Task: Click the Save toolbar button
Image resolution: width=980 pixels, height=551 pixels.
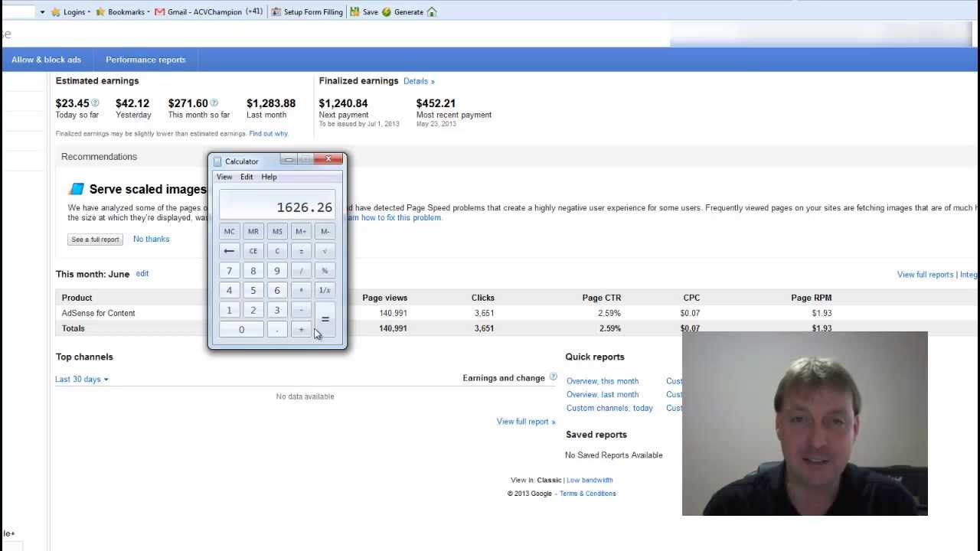Action: click(364, 12)
